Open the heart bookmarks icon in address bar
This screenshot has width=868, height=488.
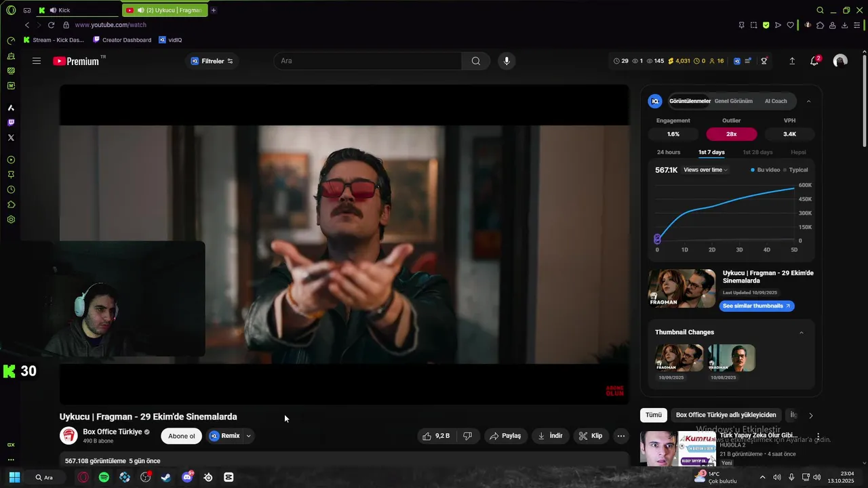point(790,25)
